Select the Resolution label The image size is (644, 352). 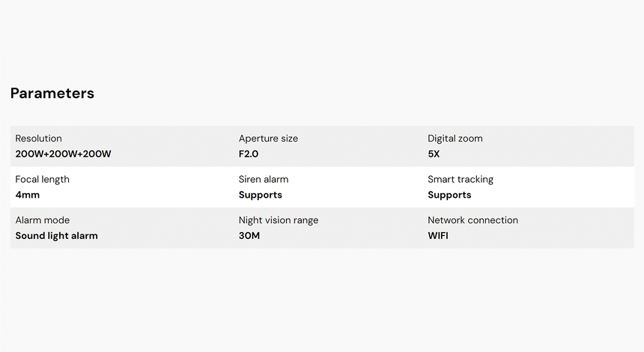tap(39, 139)
